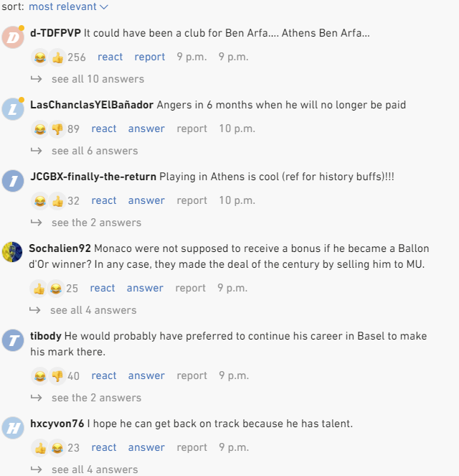Open the tibody user avatar
This screenshot has width=459, height=476.
(x=13, y=340)
